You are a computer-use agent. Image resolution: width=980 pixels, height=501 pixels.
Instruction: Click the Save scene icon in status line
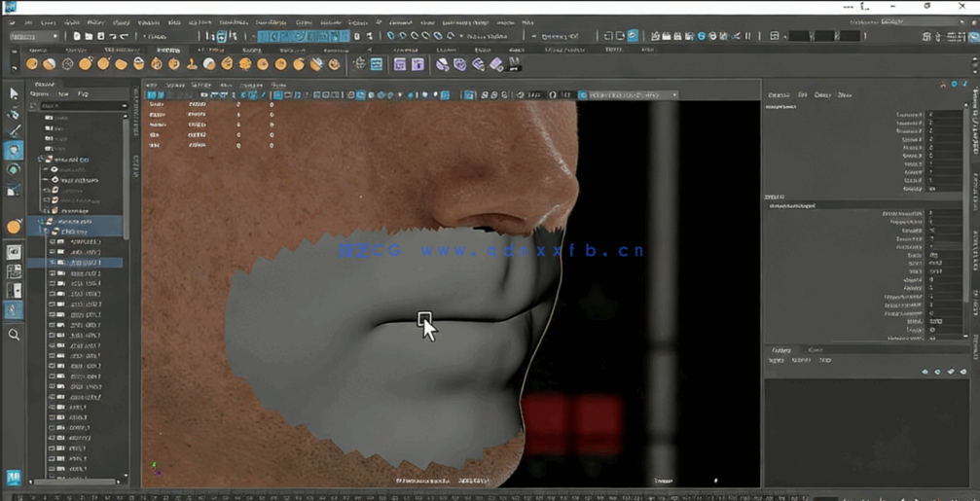tap(100, 37)
